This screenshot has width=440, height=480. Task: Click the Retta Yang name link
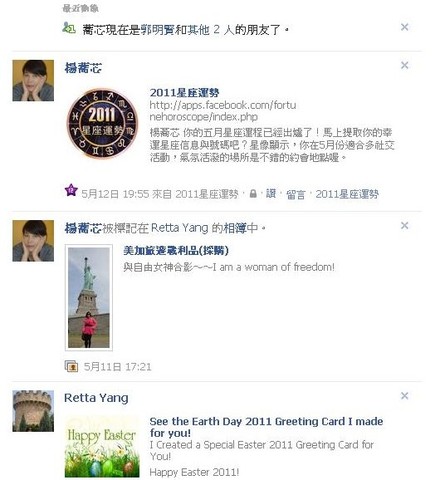[x=96, y=398]
